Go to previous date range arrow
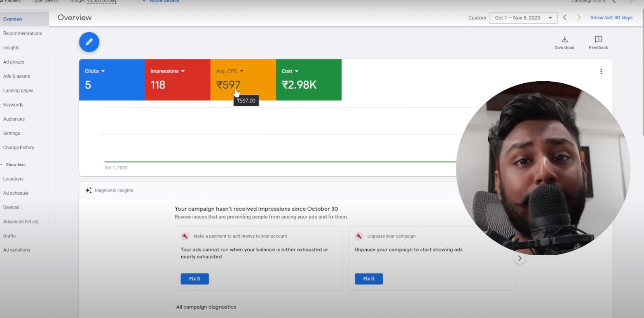Image resolution: width=644 pixels, height=318 pixels. 565,17
